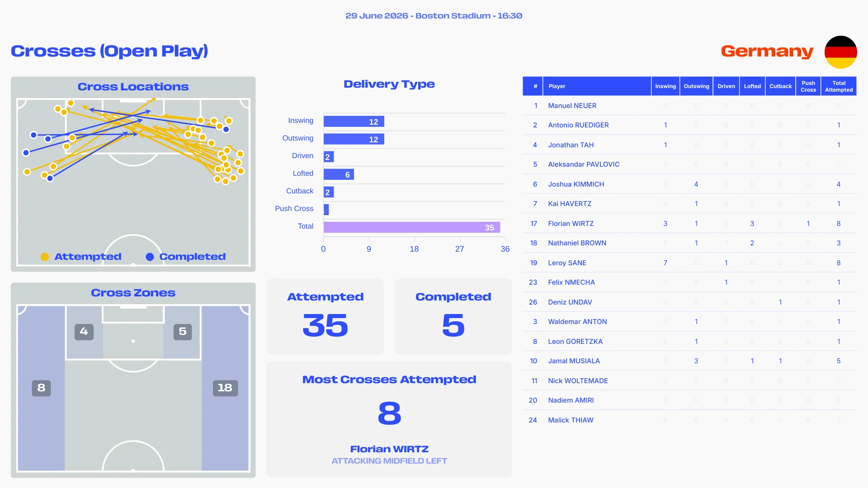Click the Completed 5 stat card
The image size is (868, 488).
click(453, 316)
